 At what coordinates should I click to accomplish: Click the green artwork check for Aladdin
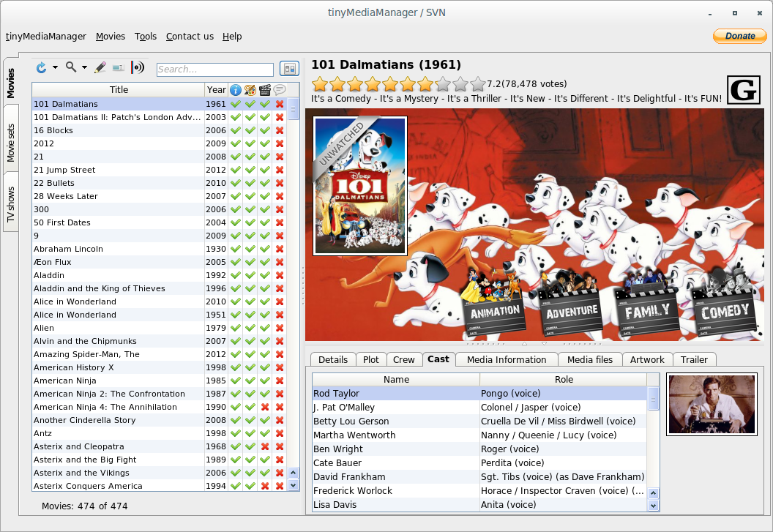(250, 276)
